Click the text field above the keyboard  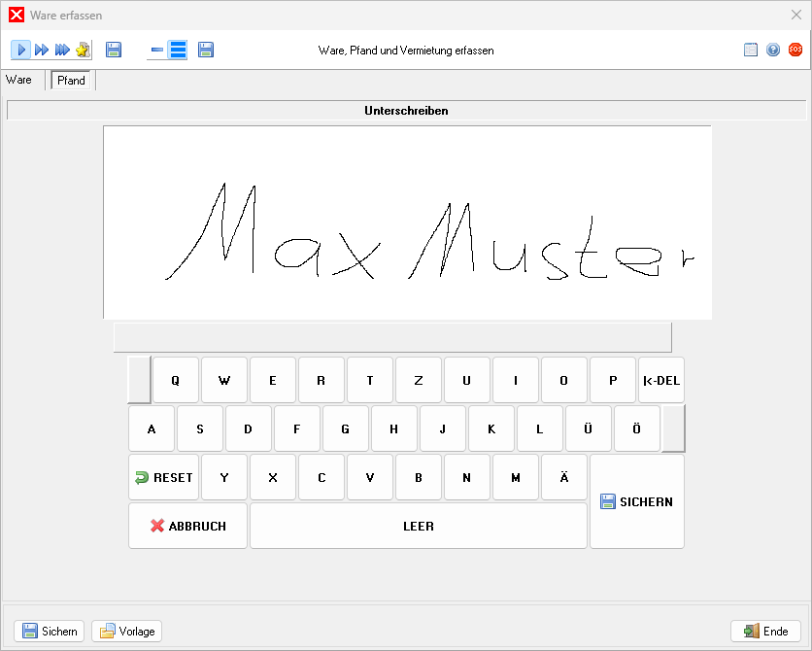[x=392, y=337]
